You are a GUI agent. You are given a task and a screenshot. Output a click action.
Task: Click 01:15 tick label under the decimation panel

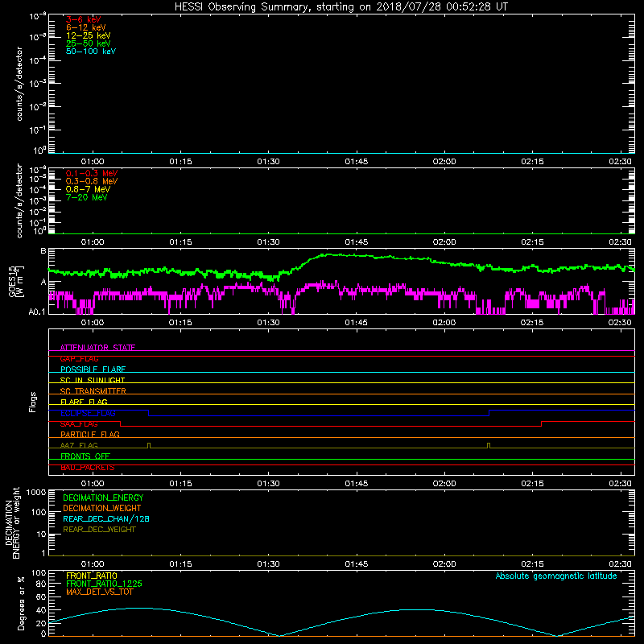(180, 564)
